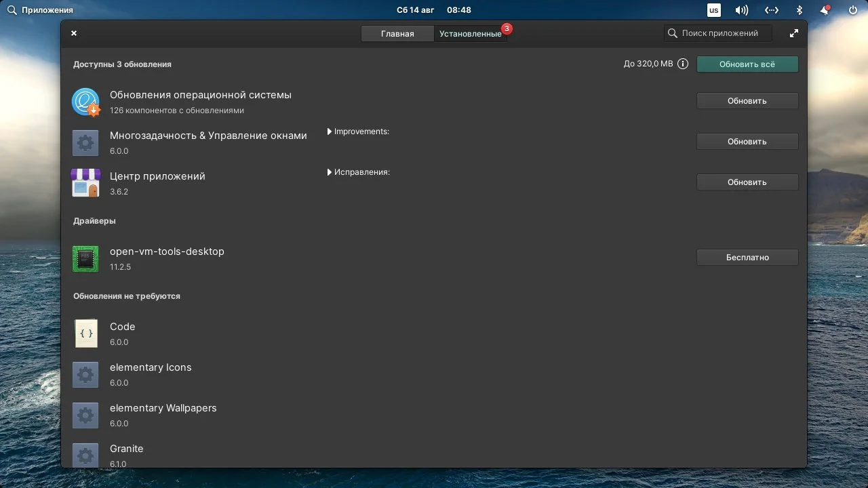Click the fullscreen arrows icon near search

[x=793, y=33]
